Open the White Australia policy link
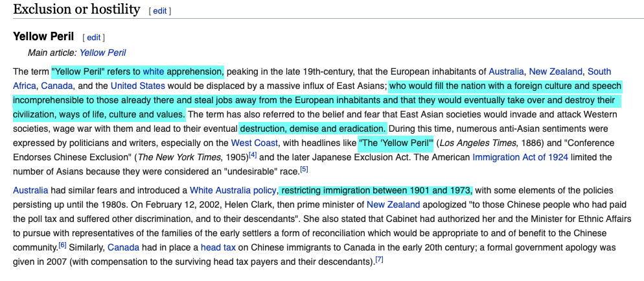The width and height of the screenshot is (644, 281). click(233, 190)
